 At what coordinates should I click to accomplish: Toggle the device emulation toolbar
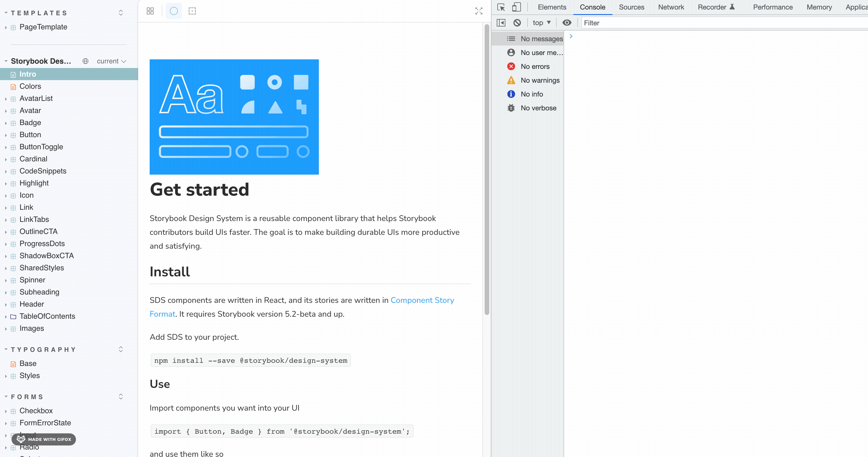pyautogui.click(x=516, y=7)
